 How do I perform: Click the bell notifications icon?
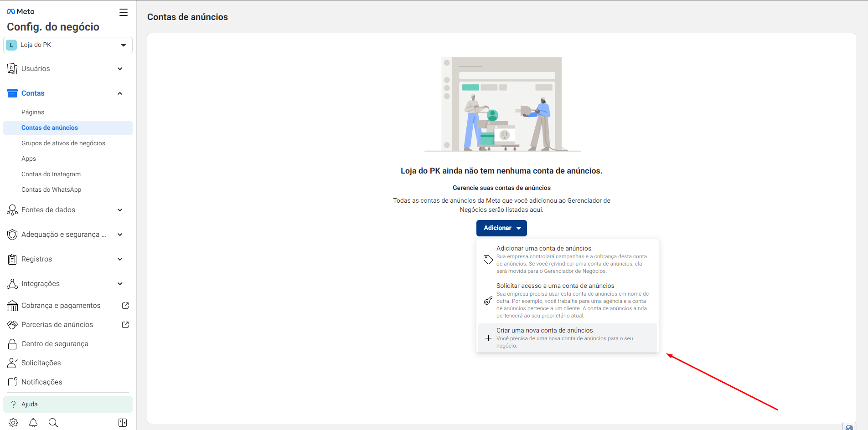[x=33, y=423]
